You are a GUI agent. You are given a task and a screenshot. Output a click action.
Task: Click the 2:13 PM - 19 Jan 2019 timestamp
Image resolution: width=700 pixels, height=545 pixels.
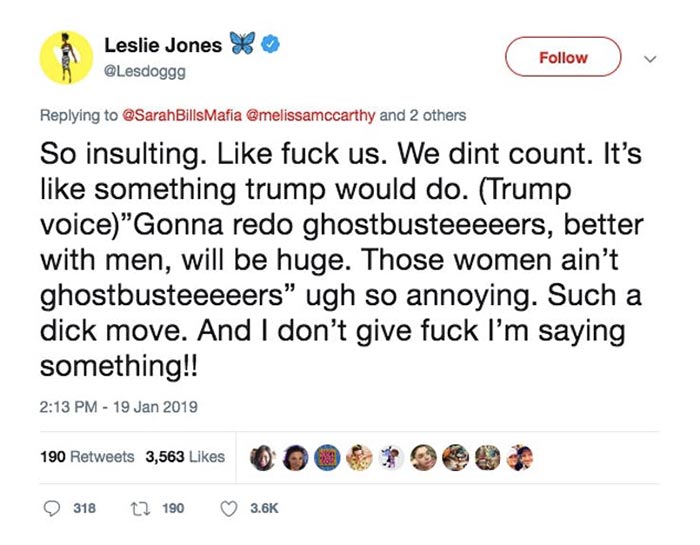pyautogui.click(x=119, y=406)
